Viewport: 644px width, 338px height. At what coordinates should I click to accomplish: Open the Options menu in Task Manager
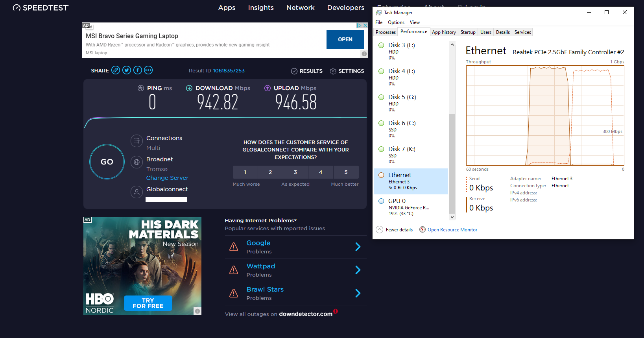pyautogui.click(x=396, y=22)
